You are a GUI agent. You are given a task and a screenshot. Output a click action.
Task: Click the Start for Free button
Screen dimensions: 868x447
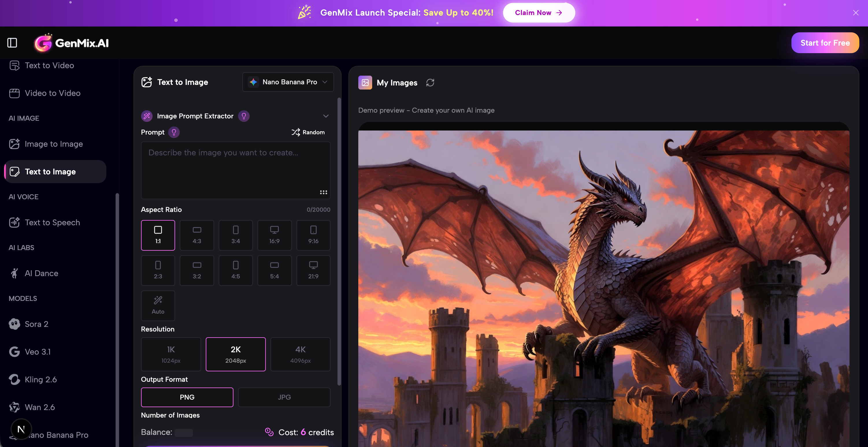click(x=825, y=43)
